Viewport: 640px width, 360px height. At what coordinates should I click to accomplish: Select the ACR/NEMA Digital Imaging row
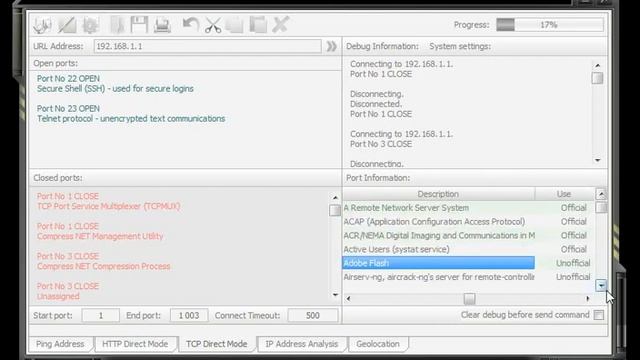tap(468, 236)
